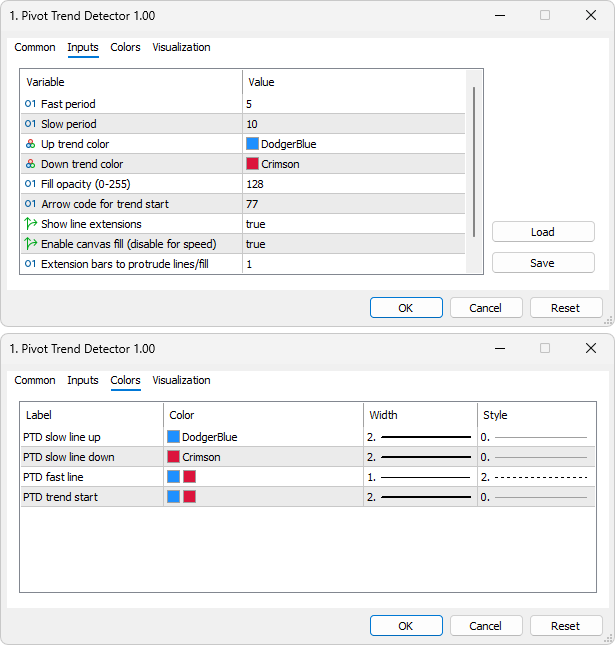
Task: Click the integer icon beside Slow period
Action: click(x=30, y=124)
